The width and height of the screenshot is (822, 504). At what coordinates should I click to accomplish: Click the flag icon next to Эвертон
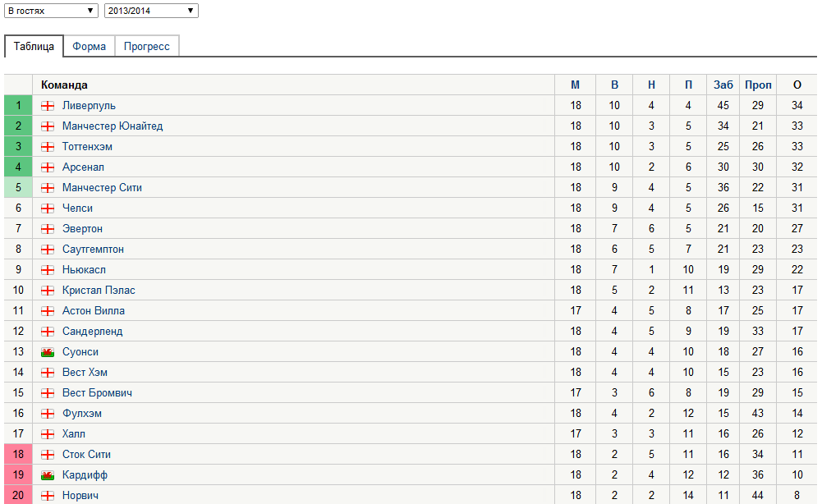coord(49,228)
